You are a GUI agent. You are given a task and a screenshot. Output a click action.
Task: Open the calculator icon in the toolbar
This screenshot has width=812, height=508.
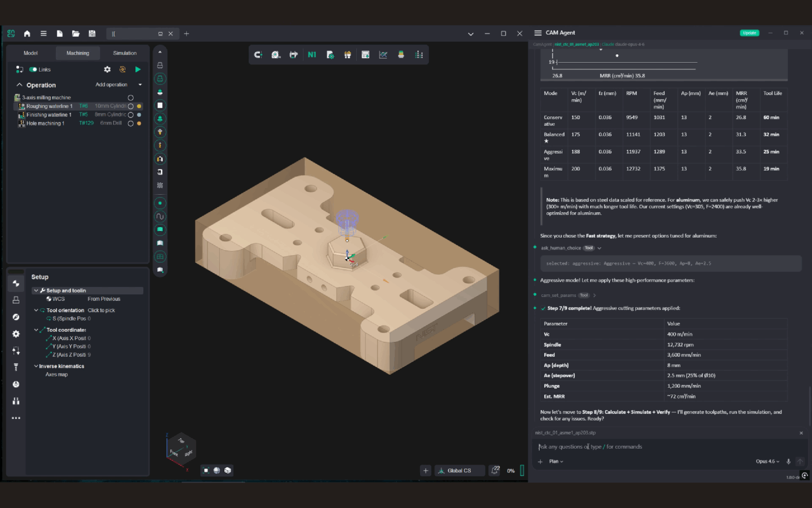pos(365,54)
